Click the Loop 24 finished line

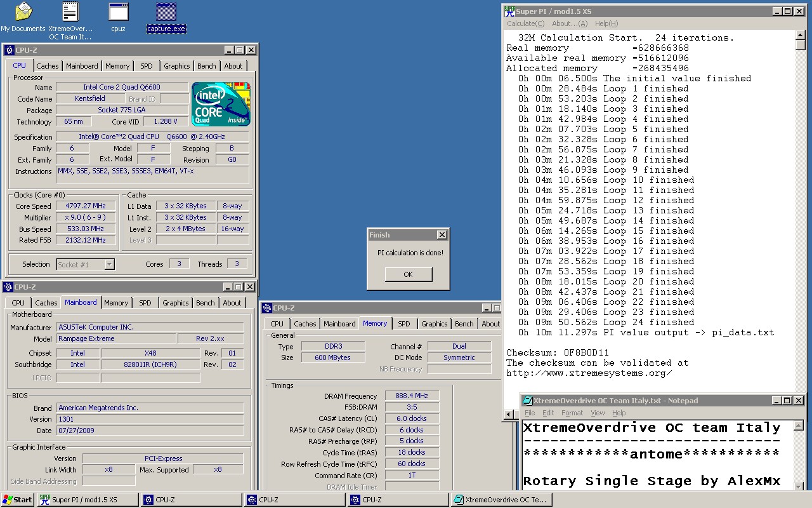pos(606,322)
